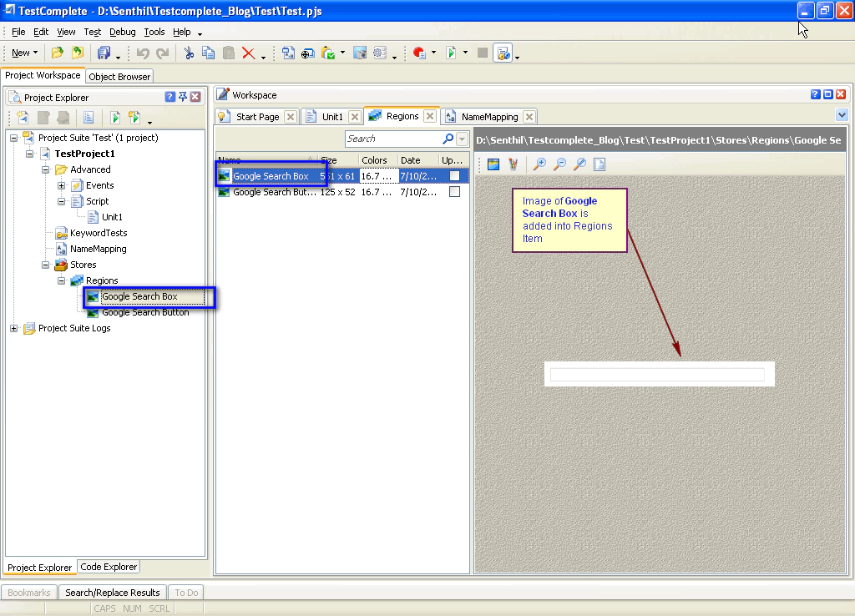The height and width of the screenshot is (616, 855).
Task: Click the red record test icon
Action: click(419, 53)
